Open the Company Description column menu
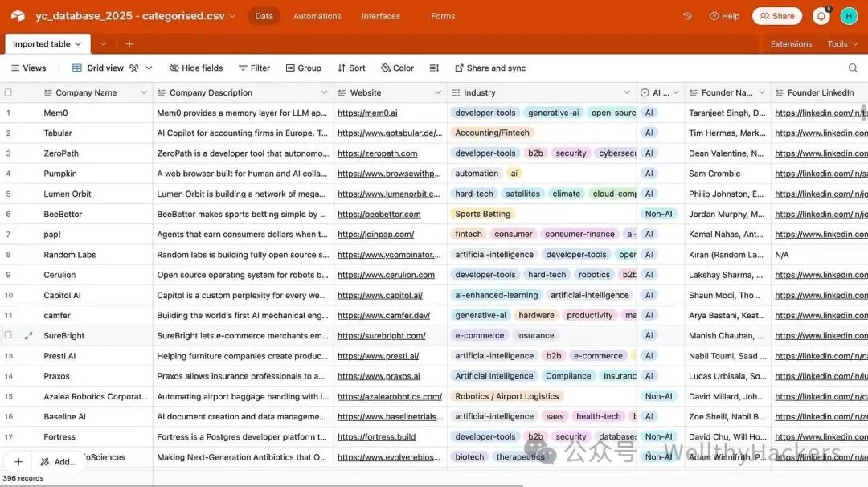This screenshot has width=868, height=487. point(325,92)
